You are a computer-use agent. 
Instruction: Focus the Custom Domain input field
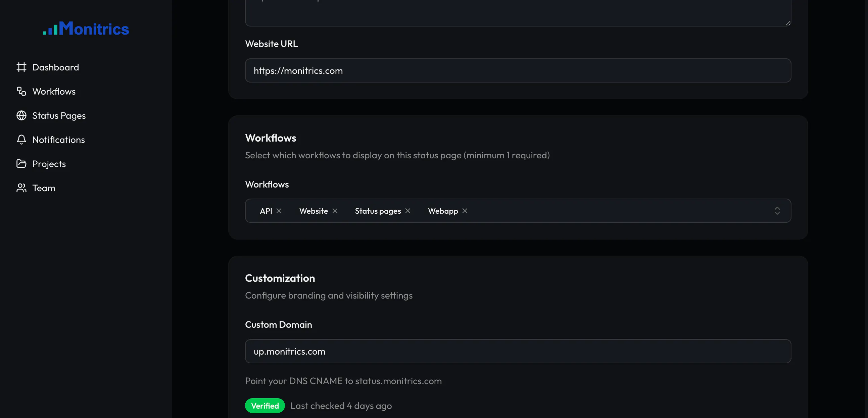(x=518, y=351)
